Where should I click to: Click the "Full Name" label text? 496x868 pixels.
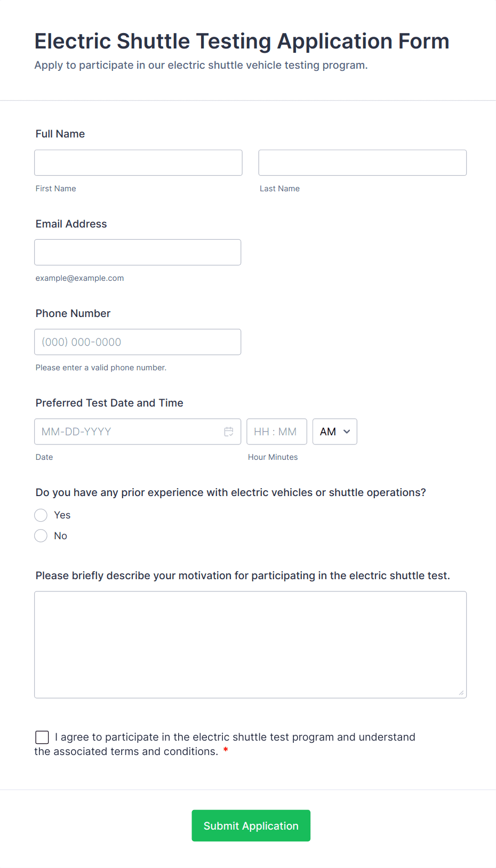coord(60,134)
